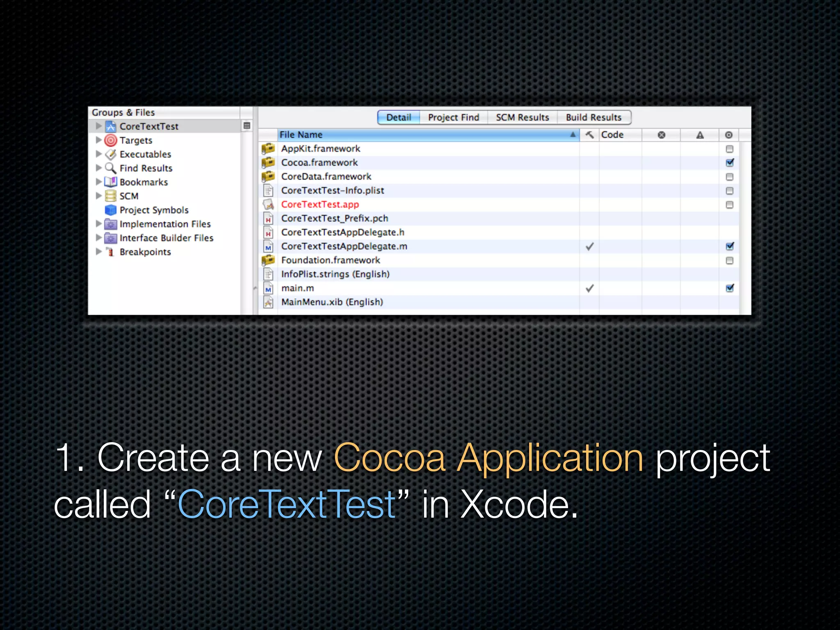840x630 pixels.
Task: Click the CoreTextTest-Info.plist document icon
Action: (268, 190)
